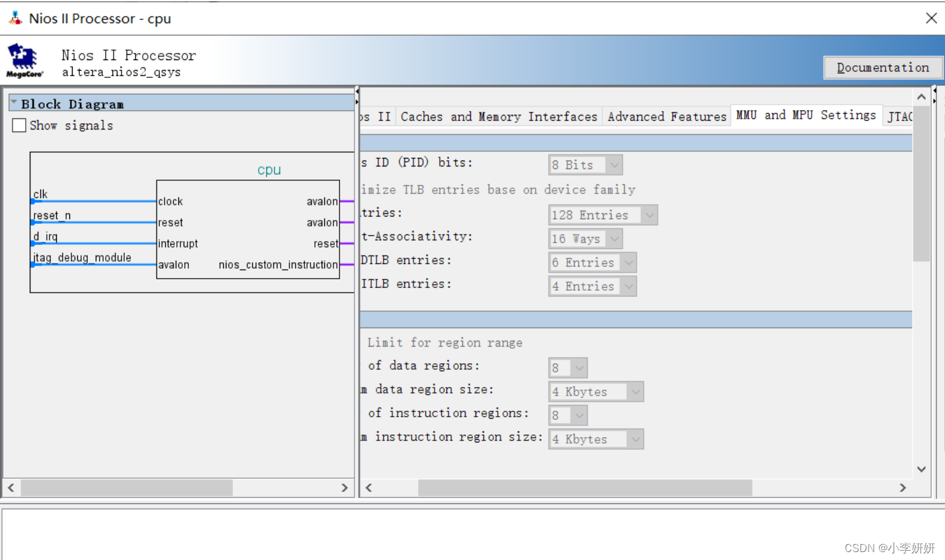Click the down arrow on the vertical scrollbar
This screenshot has height=560, width=945.
click(x=921, y=469)
